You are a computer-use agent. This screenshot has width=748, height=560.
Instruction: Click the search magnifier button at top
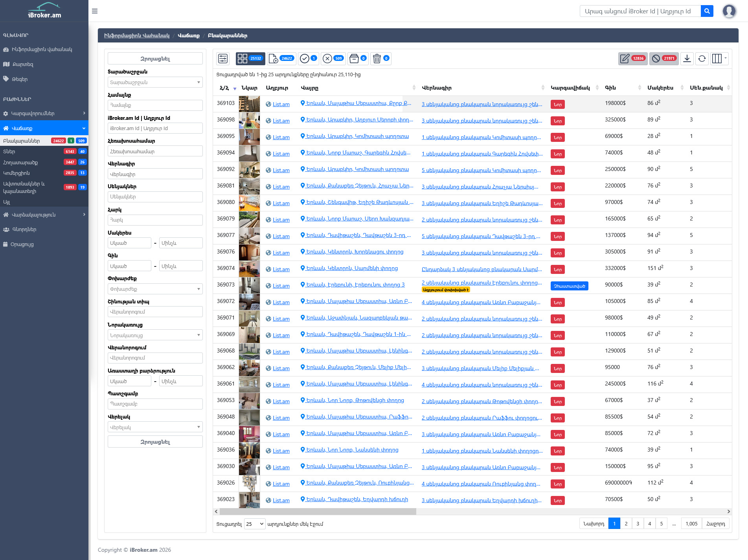tap(707, 11)
